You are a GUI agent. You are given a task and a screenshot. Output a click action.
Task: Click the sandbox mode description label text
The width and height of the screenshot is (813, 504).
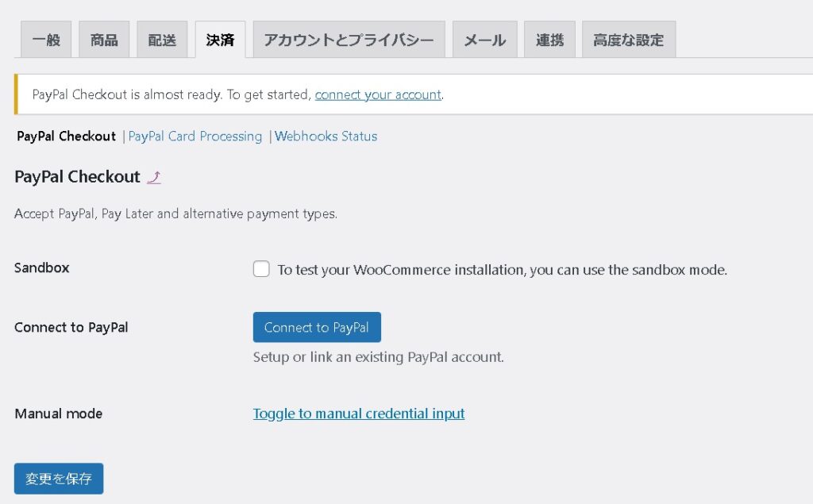[x=502, y=270]
